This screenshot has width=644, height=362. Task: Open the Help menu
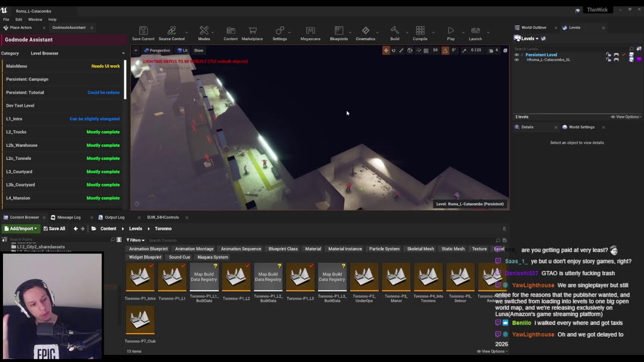click(x=52, y=20)
